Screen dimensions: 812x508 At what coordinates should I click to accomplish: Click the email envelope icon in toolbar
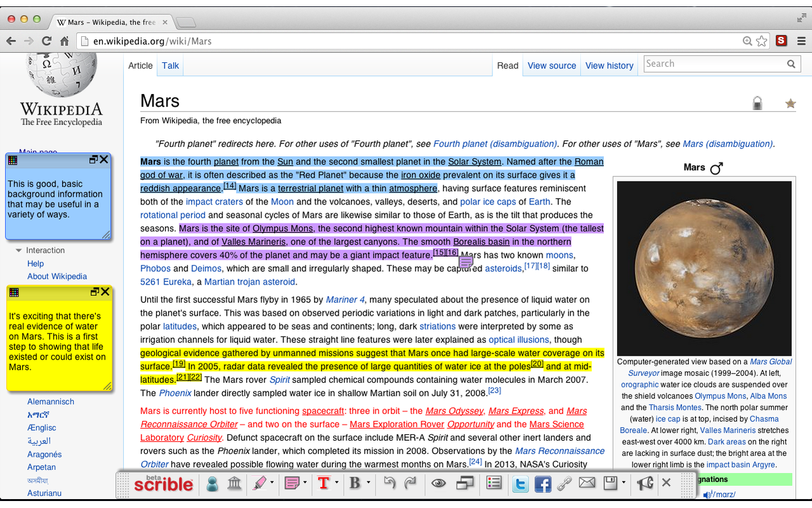587,483
